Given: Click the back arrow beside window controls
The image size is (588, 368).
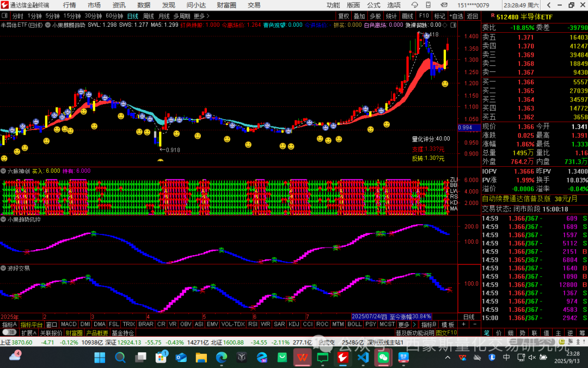Looking at the screenshot, I should (549, 5).
